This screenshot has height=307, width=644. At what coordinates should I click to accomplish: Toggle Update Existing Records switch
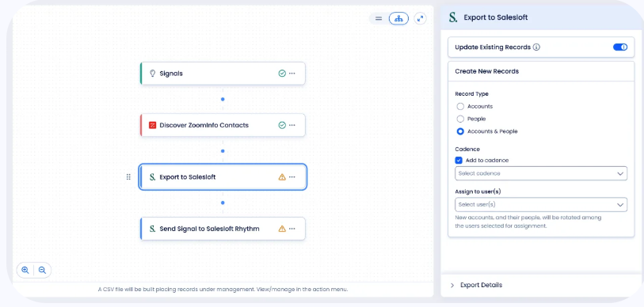point(620,47)
